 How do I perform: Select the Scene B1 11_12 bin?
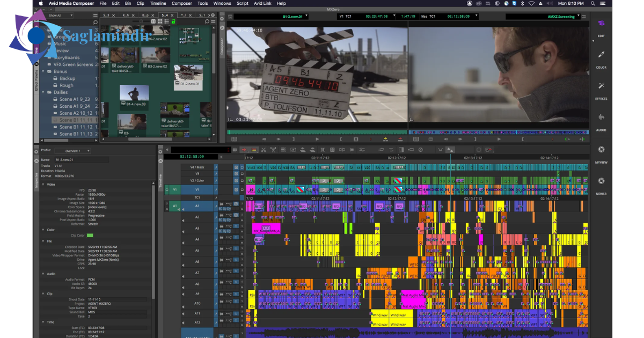point(76,127)
